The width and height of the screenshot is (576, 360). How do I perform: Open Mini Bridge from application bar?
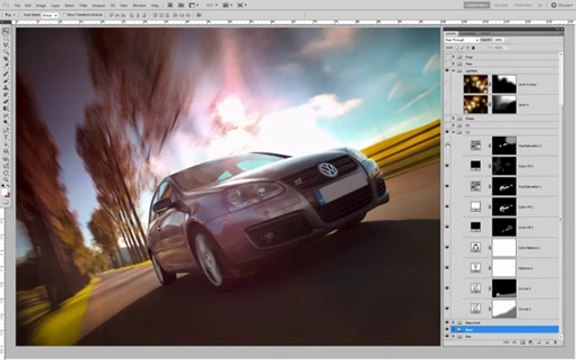tap(181, 5)
